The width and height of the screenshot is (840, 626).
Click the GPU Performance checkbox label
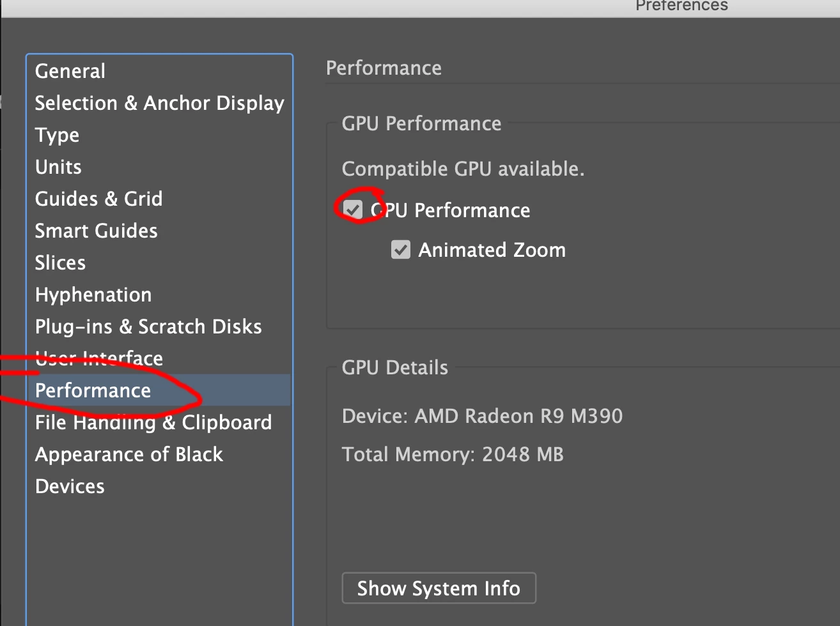[x=451, y=210]
